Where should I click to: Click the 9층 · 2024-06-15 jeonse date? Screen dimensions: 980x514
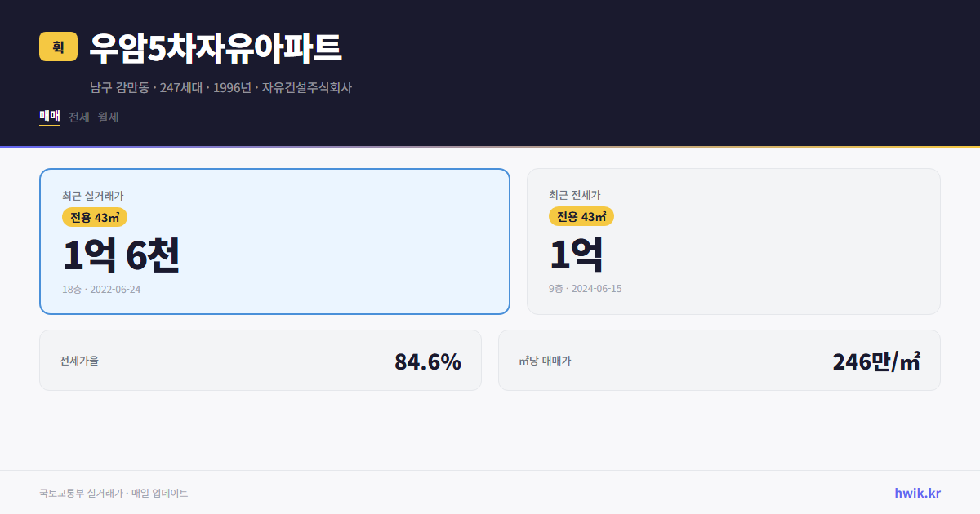click(583, 289)
